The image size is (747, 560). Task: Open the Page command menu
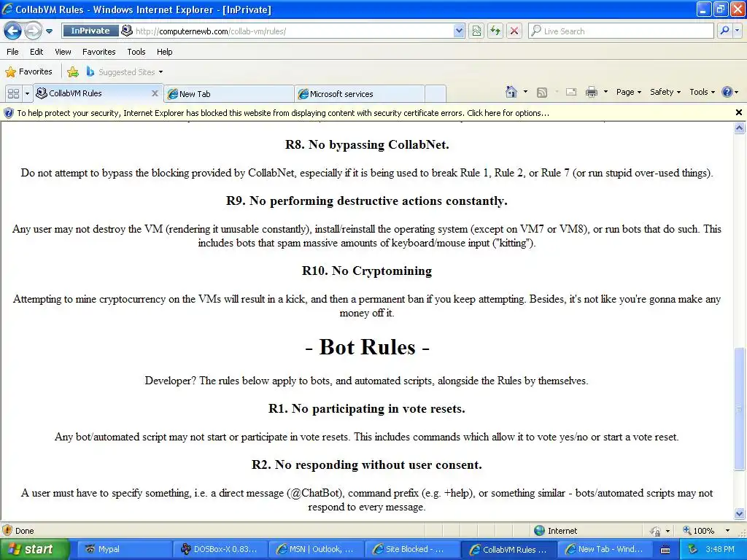(x=628, y=92)
